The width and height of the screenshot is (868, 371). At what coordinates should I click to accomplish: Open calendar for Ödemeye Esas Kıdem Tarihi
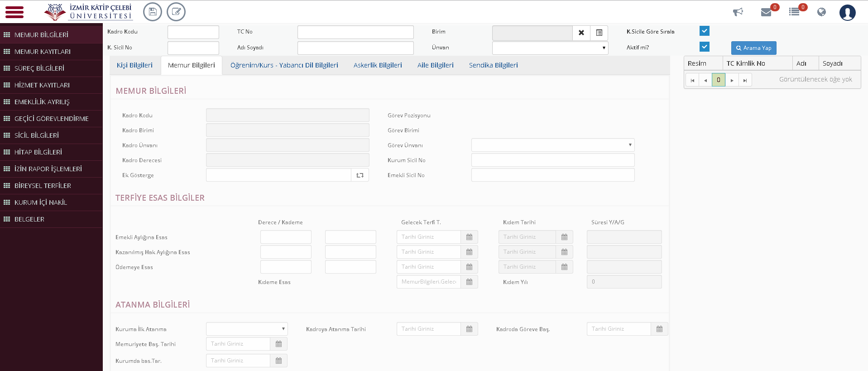(x=564, y=267)
